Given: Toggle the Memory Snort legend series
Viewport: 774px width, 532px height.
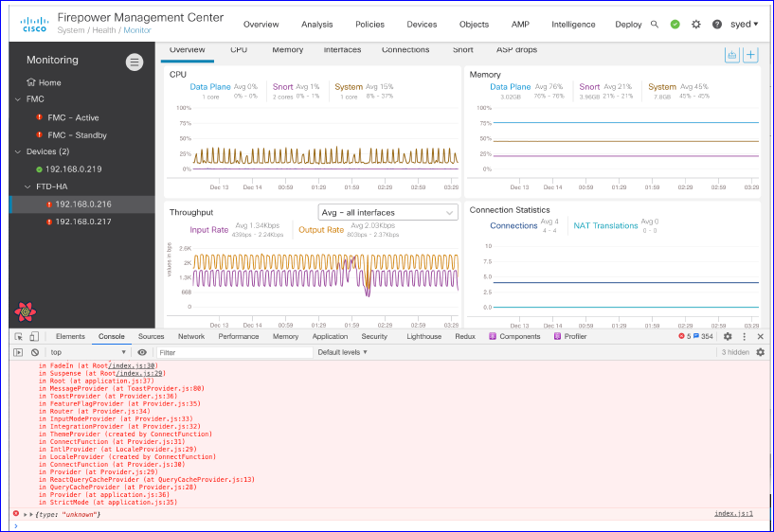Looking at the screenshot, I should coord(589,87).
